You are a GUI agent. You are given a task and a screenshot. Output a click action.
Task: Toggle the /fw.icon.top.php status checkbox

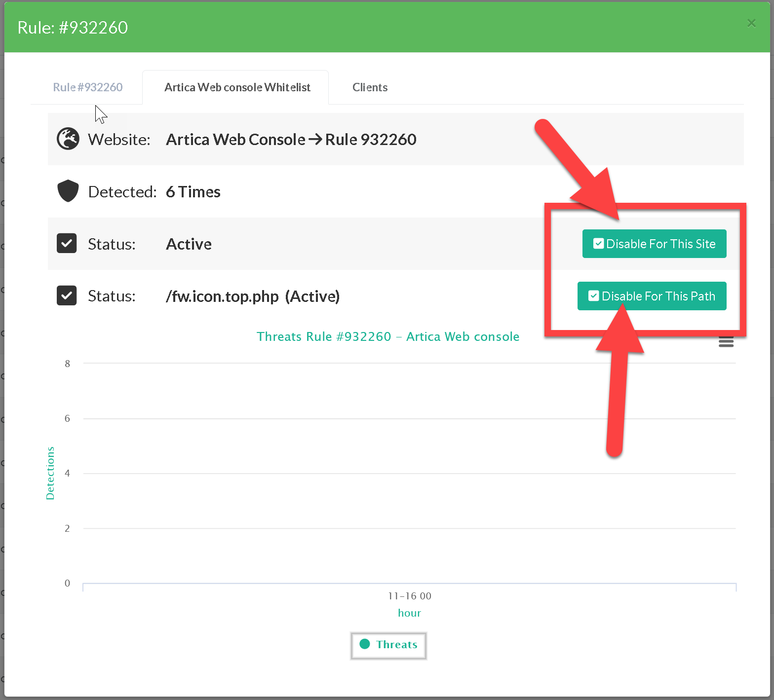tap(67, 296)
